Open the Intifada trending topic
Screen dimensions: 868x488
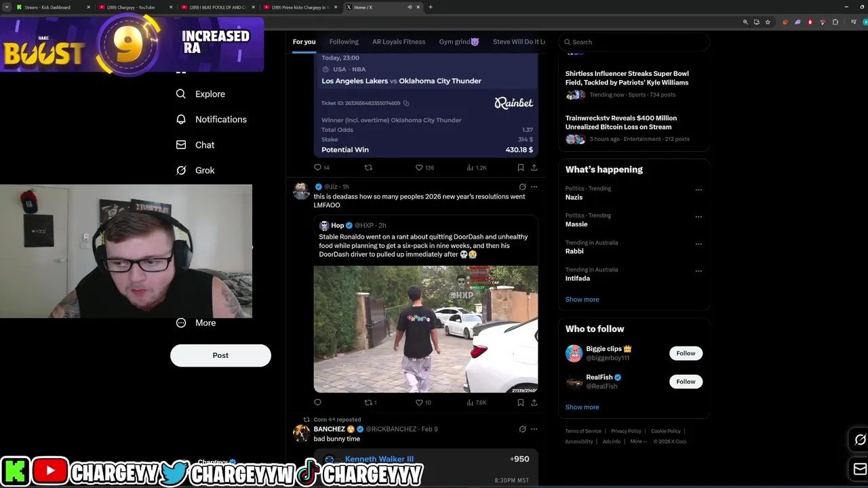tap(578, 279)
